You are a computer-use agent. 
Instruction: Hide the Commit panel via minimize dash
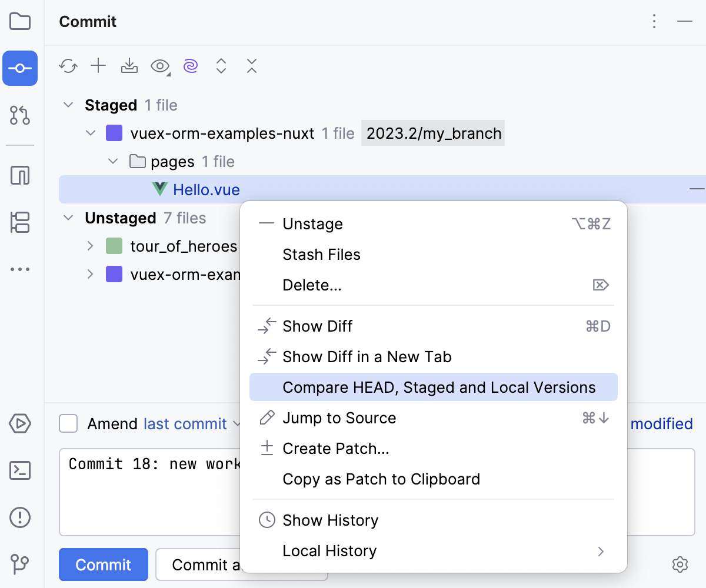coord(684,22)
